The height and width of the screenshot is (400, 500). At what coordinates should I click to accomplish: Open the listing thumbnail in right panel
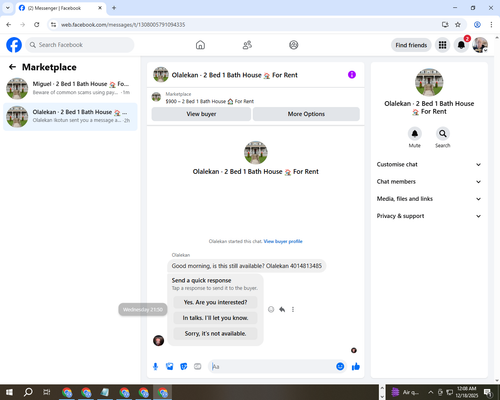pyautogui.click(x=429, y=82)
